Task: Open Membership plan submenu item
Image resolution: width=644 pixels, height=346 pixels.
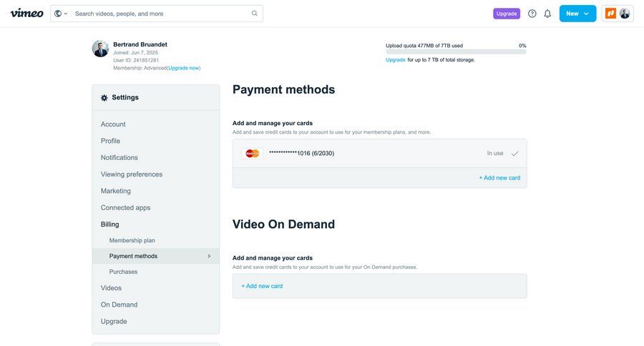Action: (132, 240)
